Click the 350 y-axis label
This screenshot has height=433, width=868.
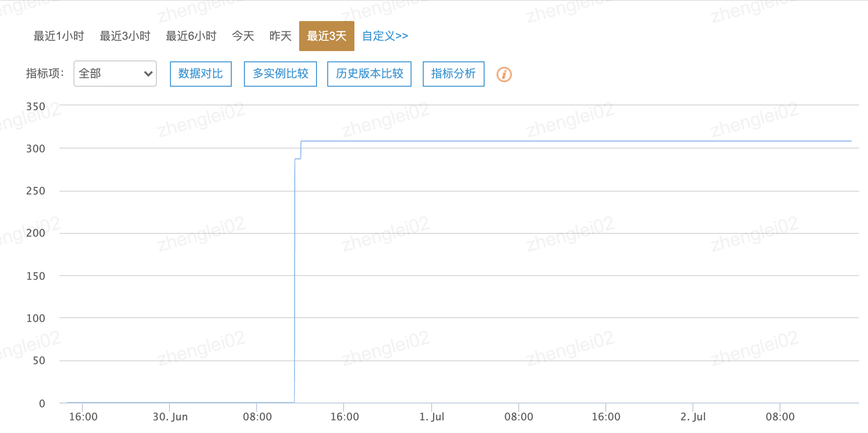(36, 106)
